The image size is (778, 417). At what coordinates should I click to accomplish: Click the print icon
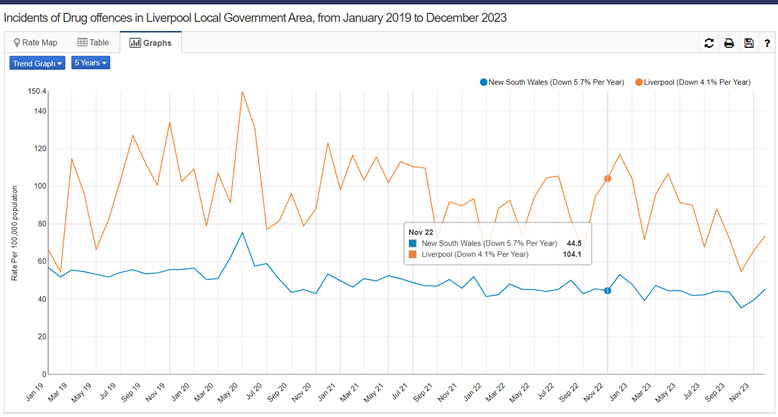pyautogui.click(x=729, y=43)
